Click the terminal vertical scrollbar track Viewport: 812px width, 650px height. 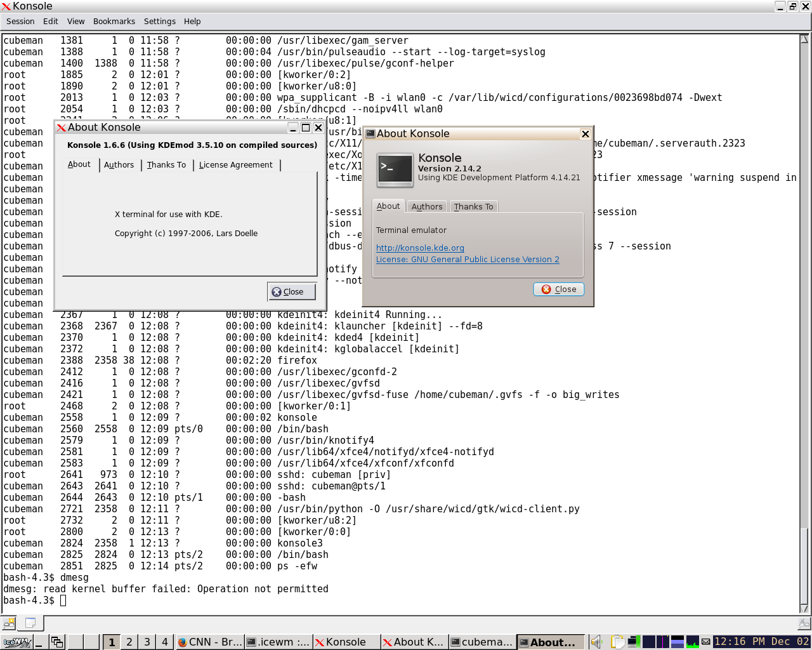804,286
